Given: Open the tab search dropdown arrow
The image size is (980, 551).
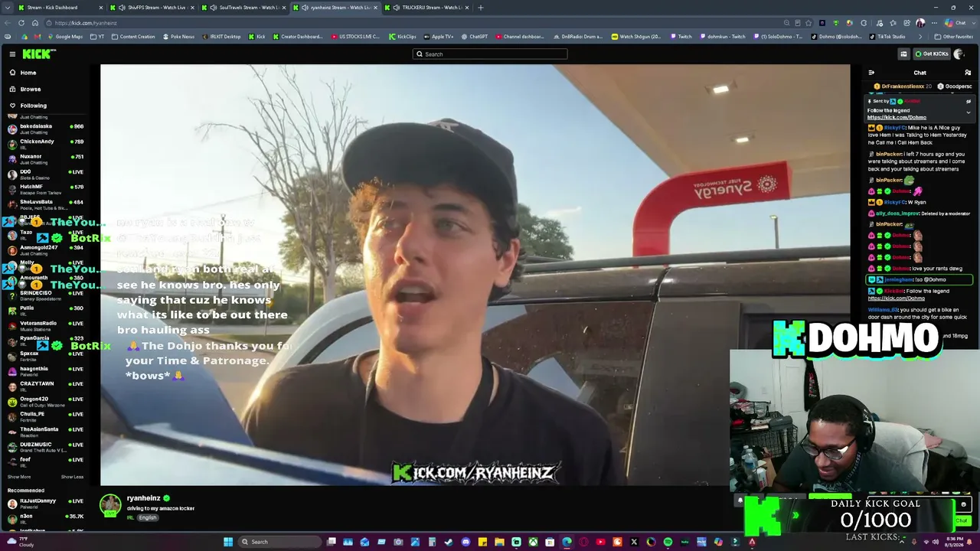Looking at the screenshot, I should pyautogui.click(x=6, y=8).
